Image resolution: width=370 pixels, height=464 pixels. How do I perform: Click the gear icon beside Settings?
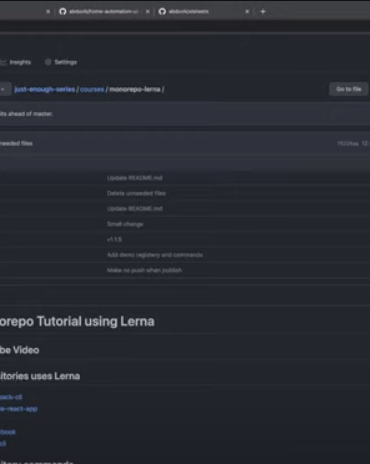pyautogui.click(x=48, y=62)
